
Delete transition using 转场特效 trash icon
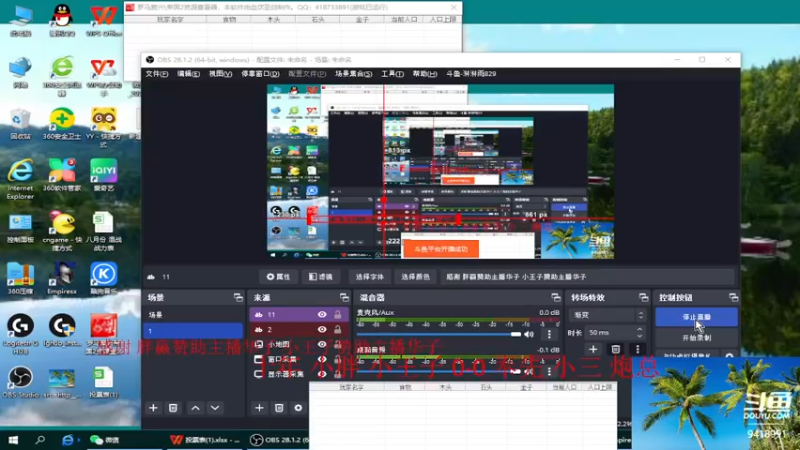click(x=615, y=349)
